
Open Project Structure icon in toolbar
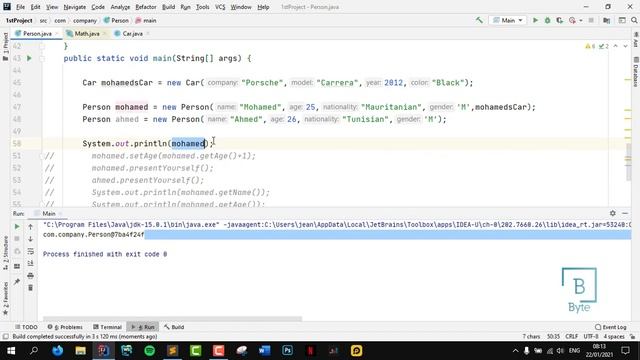click(x=607, y=20)
